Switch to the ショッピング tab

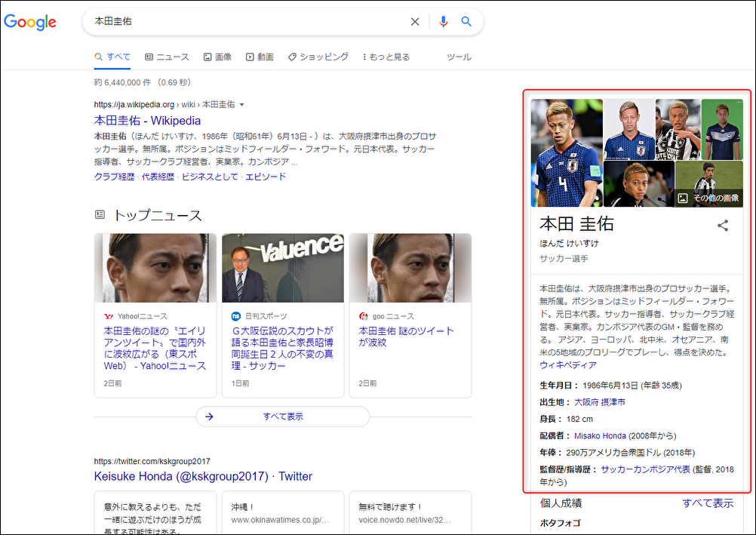[318, 57]
